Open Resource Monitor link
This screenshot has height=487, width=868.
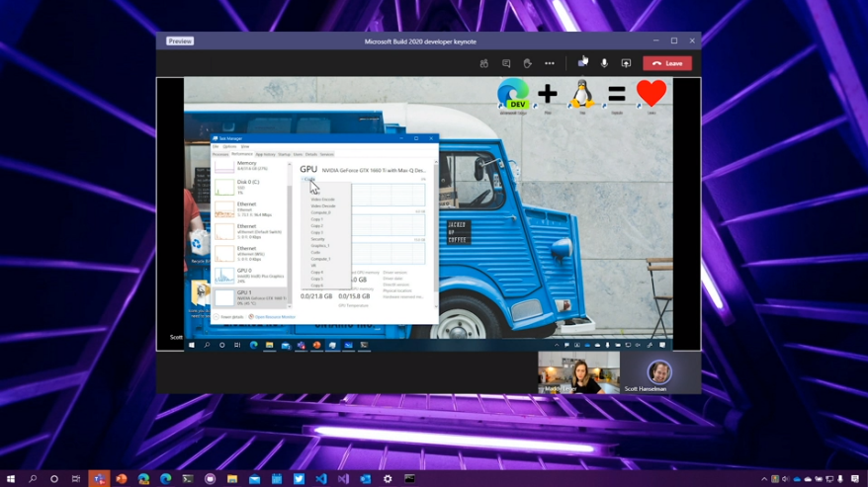(x=272, y=317)
